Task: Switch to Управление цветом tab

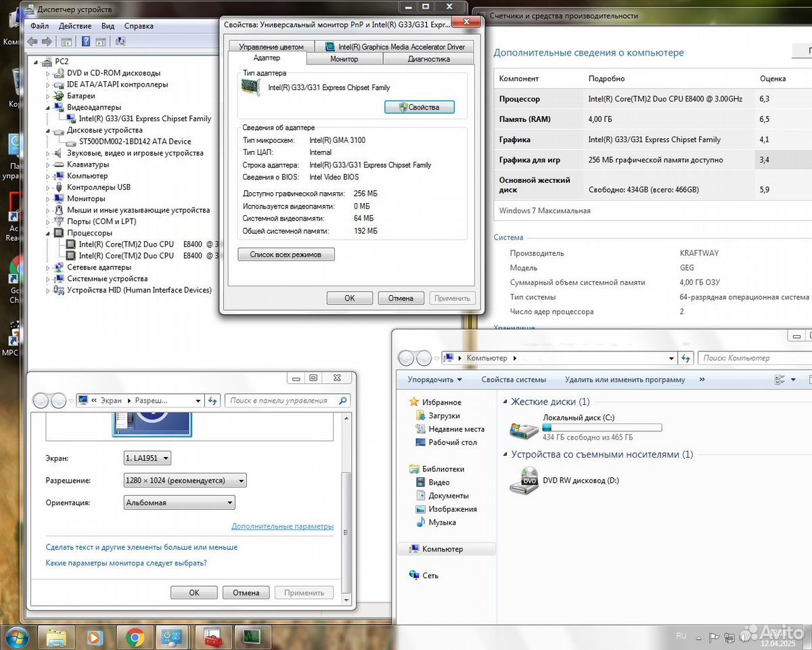Action: point(271,47)
